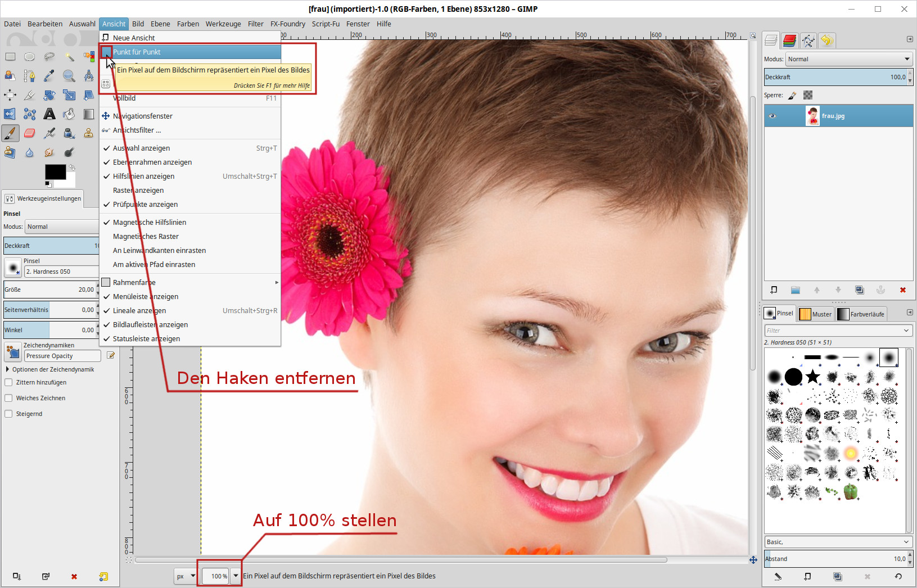Click Punkt für Punkt menu entry
The height and width of the screenshot is (588, 917).
[137, 52]
